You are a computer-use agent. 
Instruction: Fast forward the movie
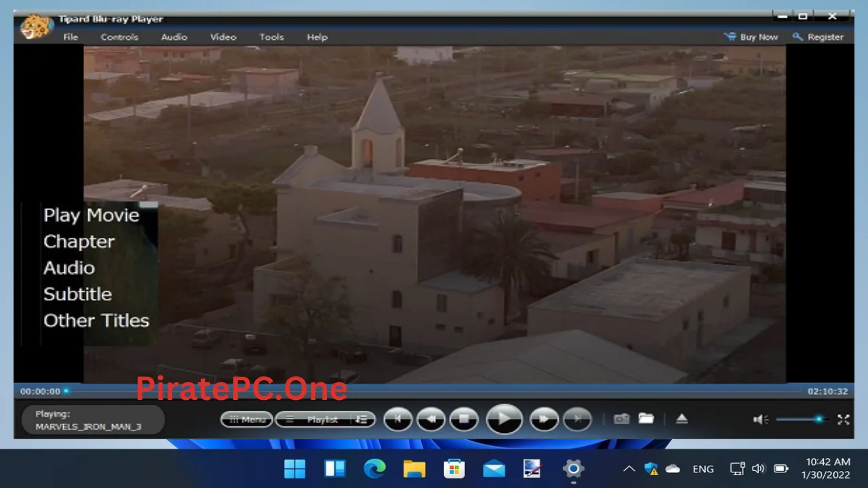pyautogui.click(x=544, y=420)
